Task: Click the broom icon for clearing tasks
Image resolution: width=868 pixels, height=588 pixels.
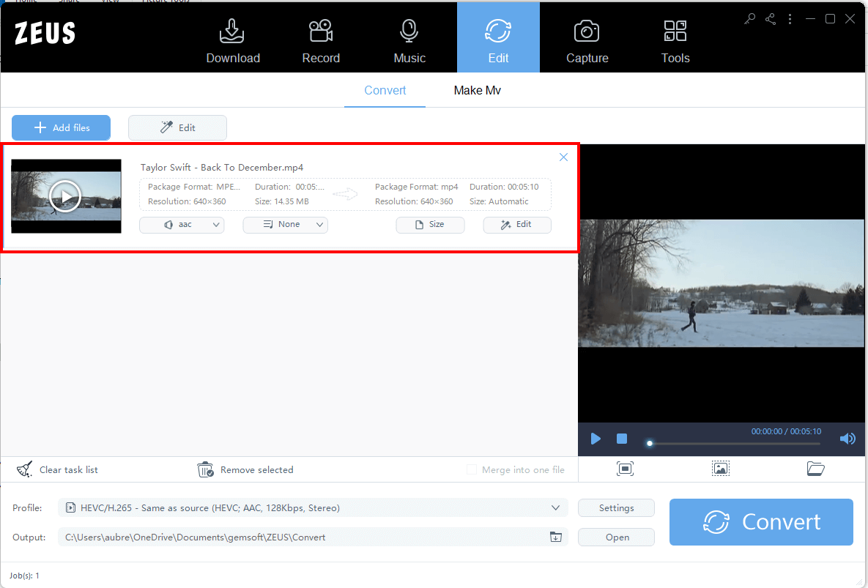Action: (24, 469)
